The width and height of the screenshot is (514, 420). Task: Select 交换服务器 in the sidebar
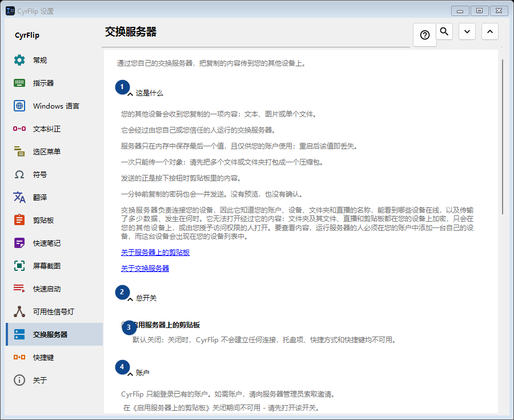[54, 334]
